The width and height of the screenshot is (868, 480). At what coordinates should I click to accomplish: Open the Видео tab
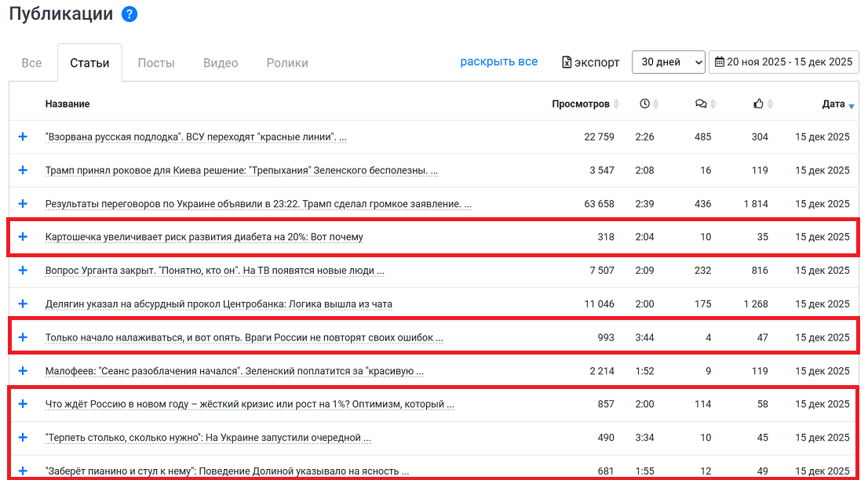[221, 63]
